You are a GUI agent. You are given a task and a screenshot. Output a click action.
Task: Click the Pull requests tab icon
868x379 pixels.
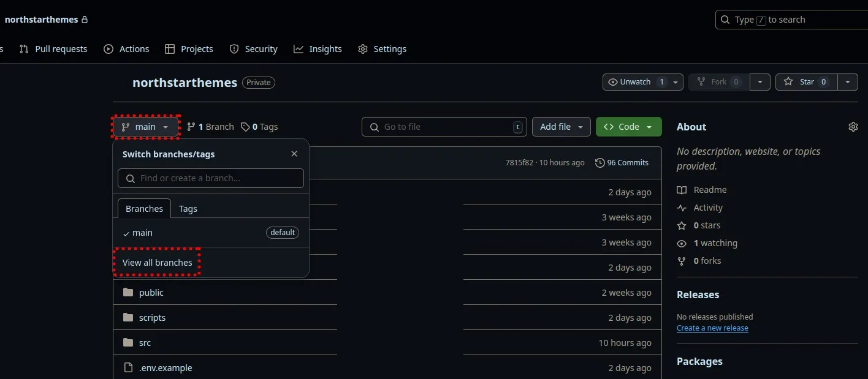coord(24,49)
